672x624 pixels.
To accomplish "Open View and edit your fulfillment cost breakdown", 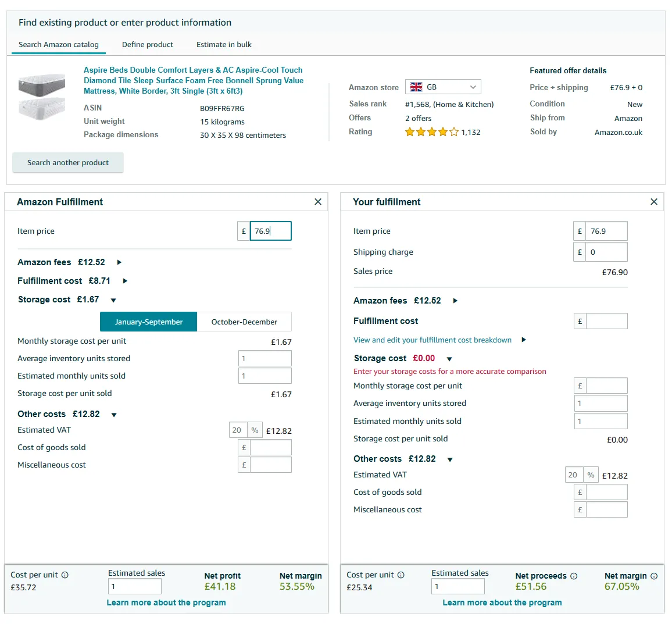I will [432, 340].
